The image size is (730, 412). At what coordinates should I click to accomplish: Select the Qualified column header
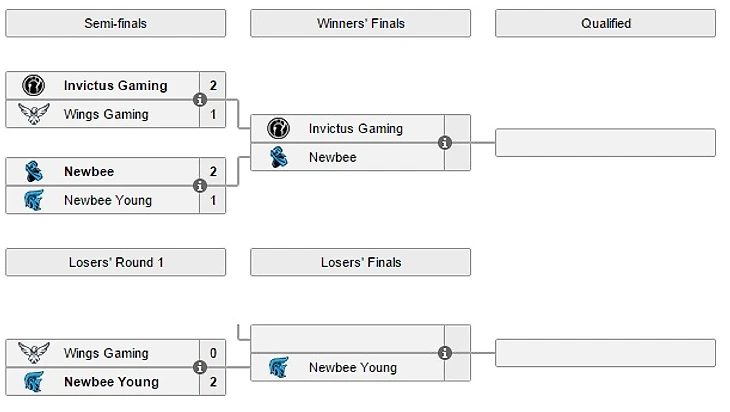[605, 23]
